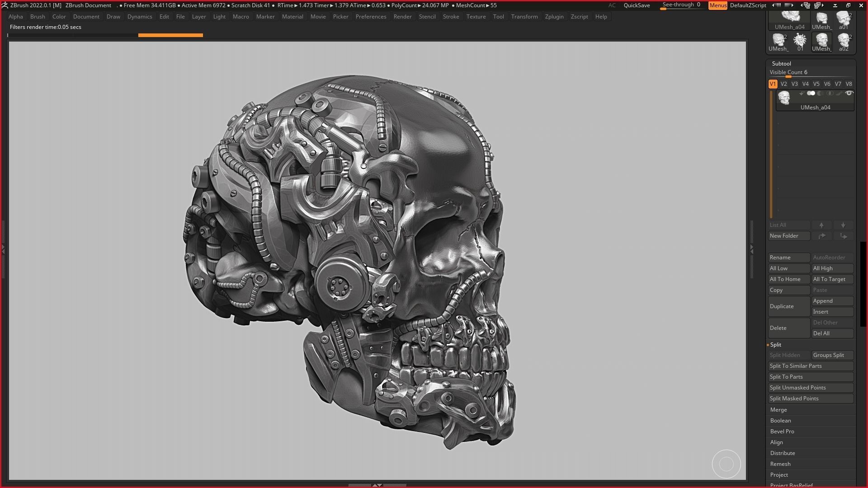
Task: Click the subtool arrow icon on UMesh_a04 row
Action: click(802, 94)
